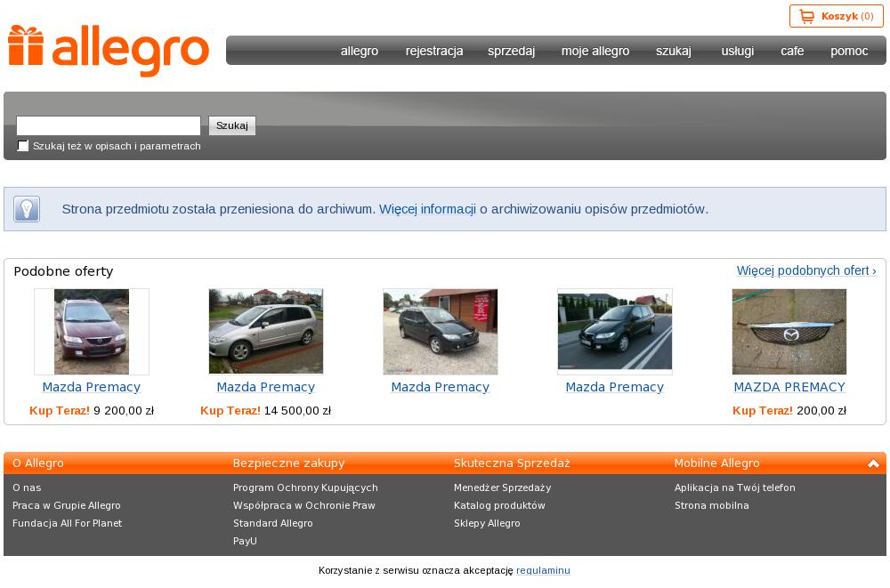Click the 9 200,00 zł price
Screen dimensions: 890x588
point(124,410)
